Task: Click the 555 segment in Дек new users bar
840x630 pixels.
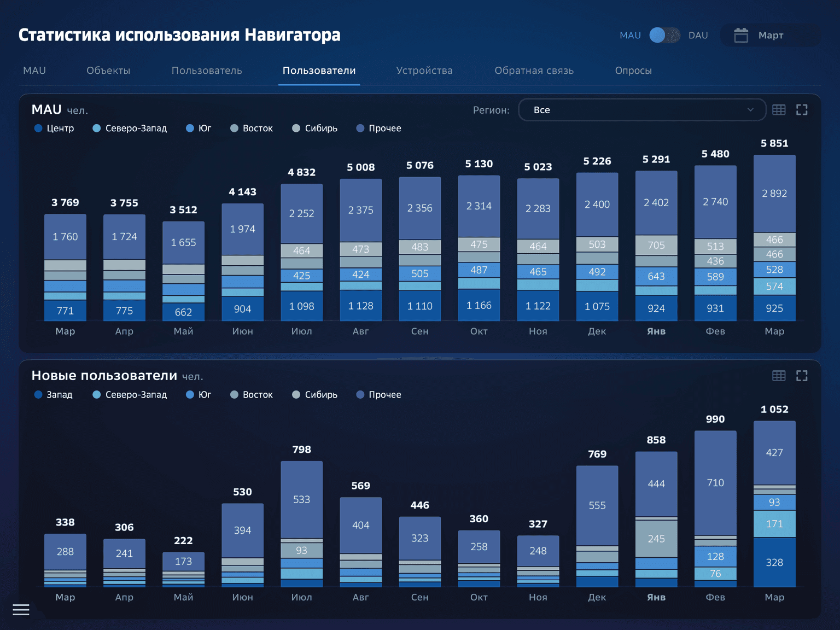Action: click(x=597, y=506)
